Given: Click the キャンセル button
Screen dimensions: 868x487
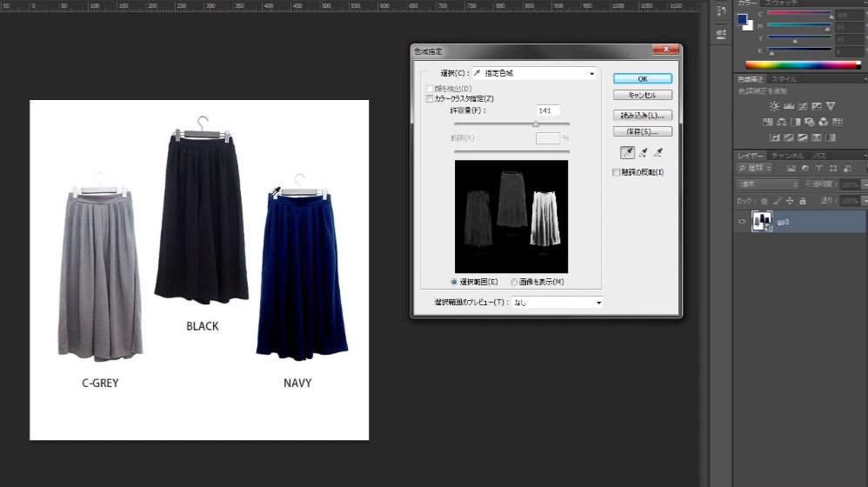Looking at the screenshot, I should [x=642, y=95].
